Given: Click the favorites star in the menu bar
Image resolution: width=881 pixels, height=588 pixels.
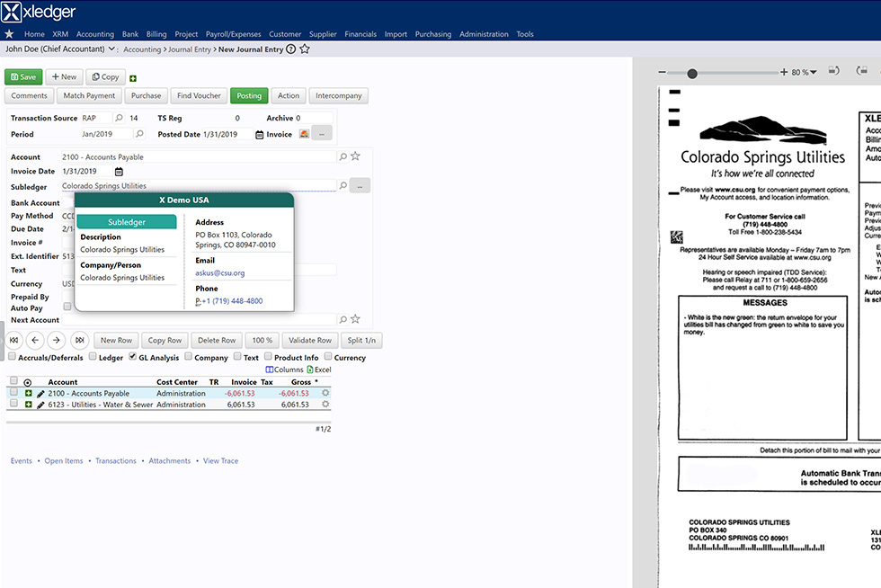Looking at the screenshot, I should coord(9,34).
